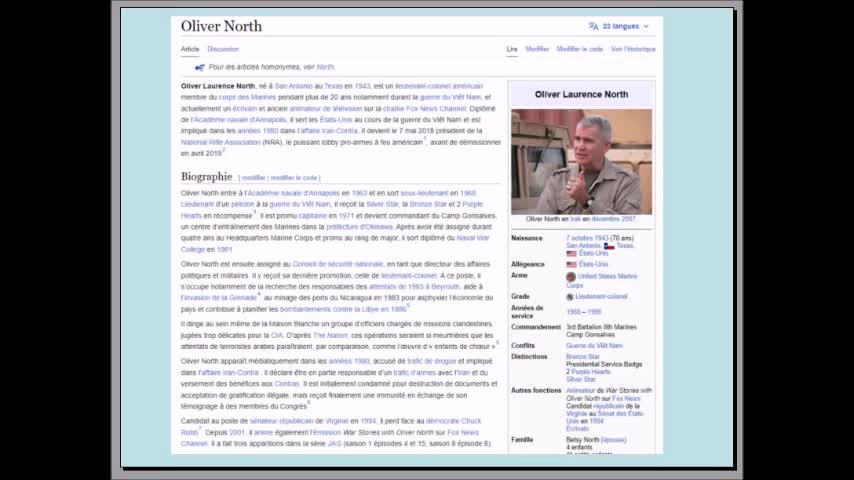Click modifier next to Biographie heading
854x480 pixels.
click(253, 178)
